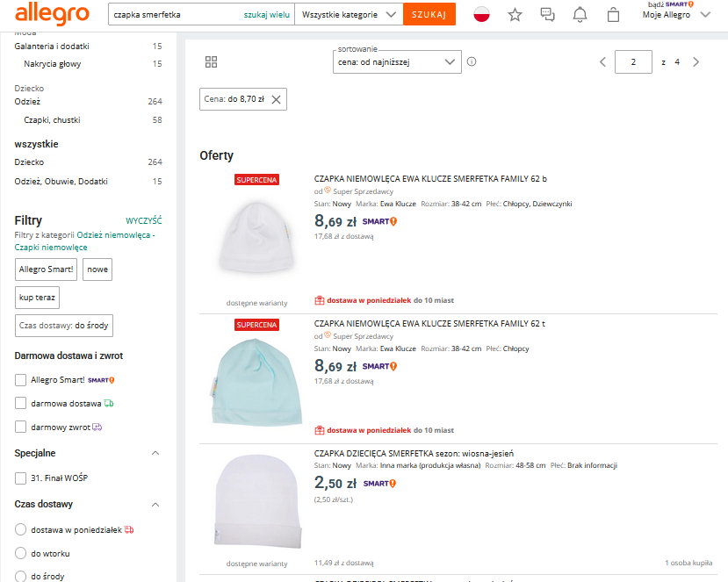Click SMART badge on 2,50 zł offer
The height and width of the screenshot is (582, 728).
click(x=379, y=484)
